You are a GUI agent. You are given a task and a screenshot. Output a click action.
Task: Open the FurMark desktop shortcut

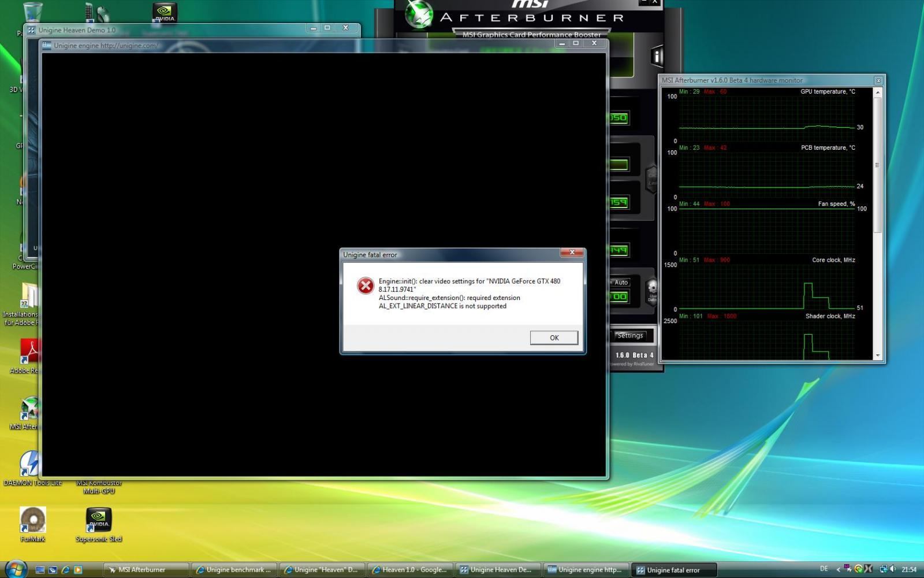click(32, 525)
